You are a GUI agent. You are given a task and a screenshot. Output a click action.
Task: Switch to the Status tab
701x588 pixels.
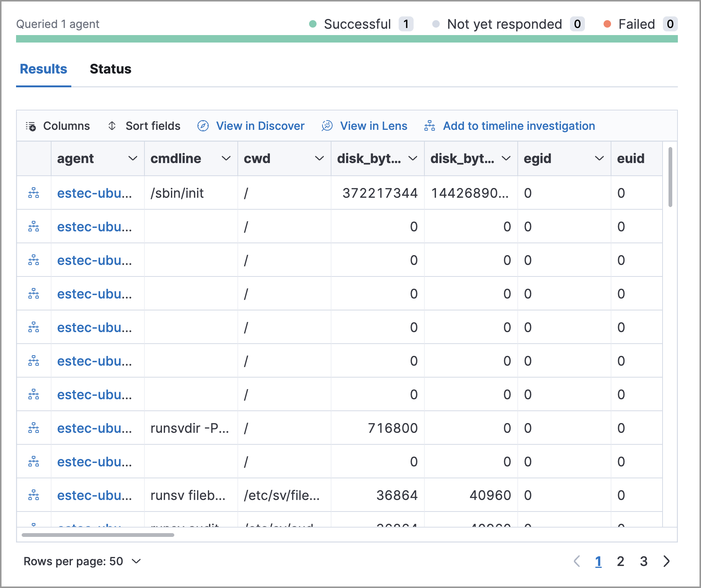[110, 69]
